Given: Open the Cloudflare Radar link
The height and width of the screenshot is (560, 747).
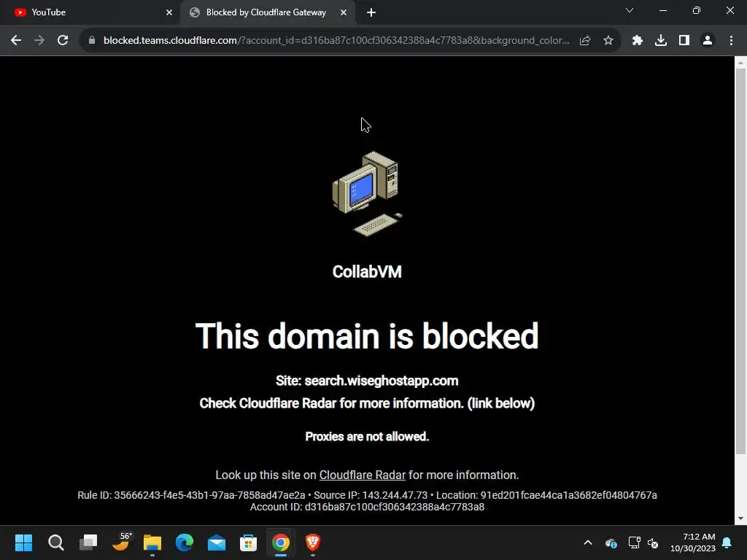Looking at the screenshot, I should point(362,475).
